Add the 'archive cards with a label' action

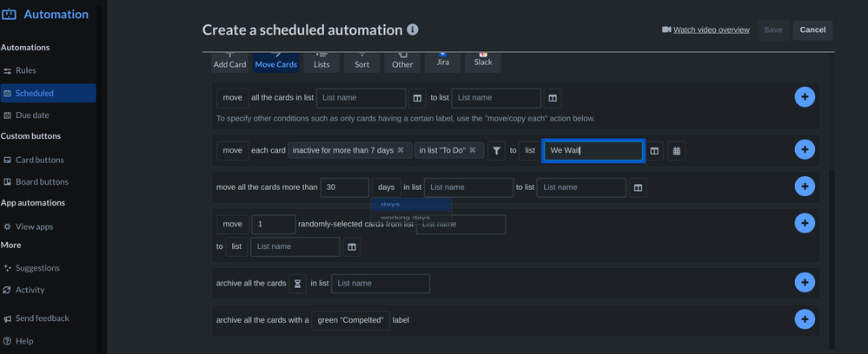(x=805, y=318)
